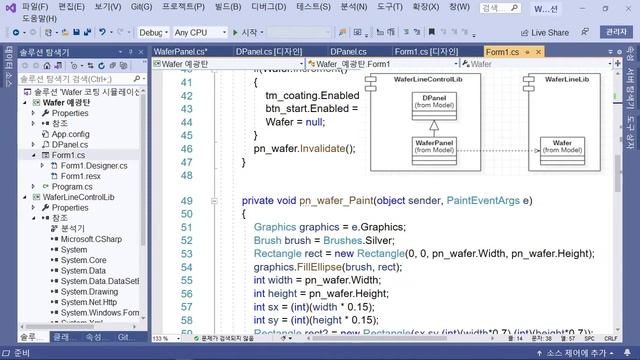
Task: Open the 빌드(B) menu
Action: 228,7
